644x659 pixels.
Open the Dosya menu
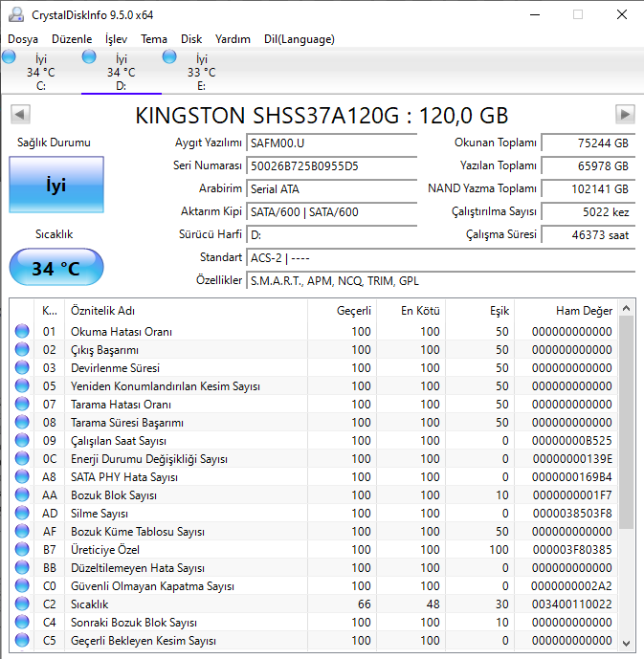(23, 39)
